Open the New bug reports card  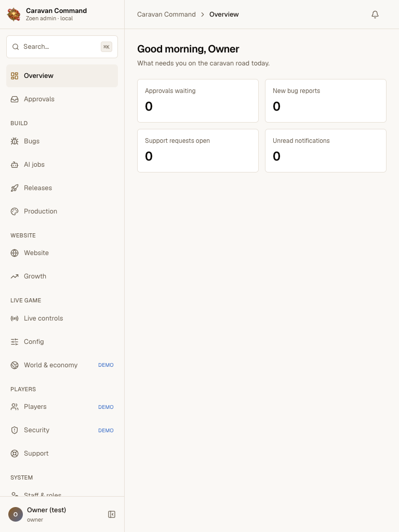pos(326,101)
